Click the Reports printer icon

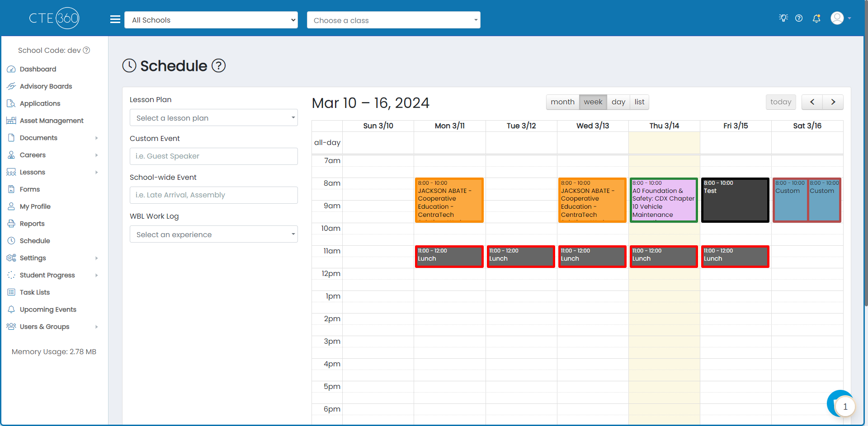tap(11, 224)
